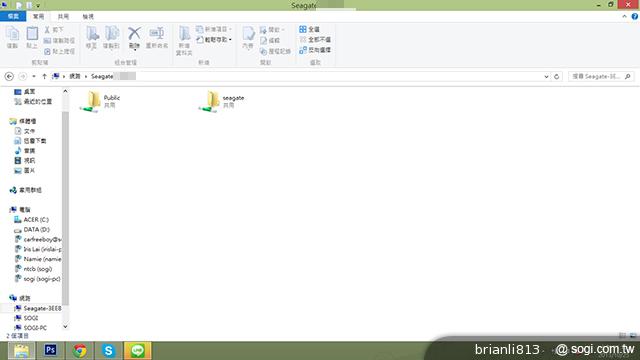Click the Up one level arrow
The image size is (640, 360).
click(x=44, y=76)
